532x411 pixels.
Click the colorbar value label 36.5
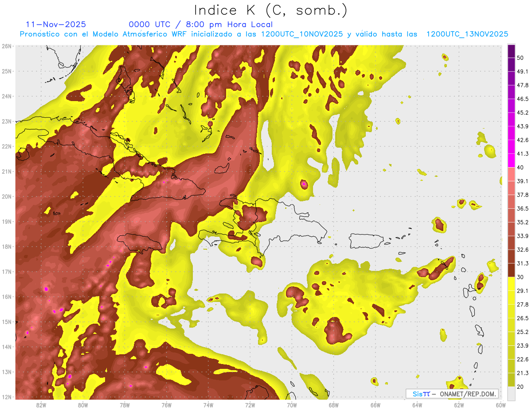click(x=523, y=208)
